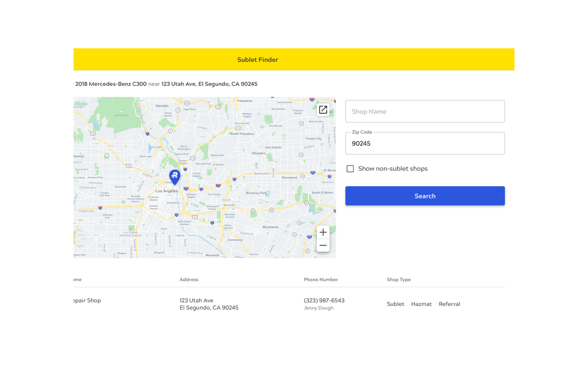
Task: Tick the Show non-sublet shops checkbox
Action: (x=350, y=169)
